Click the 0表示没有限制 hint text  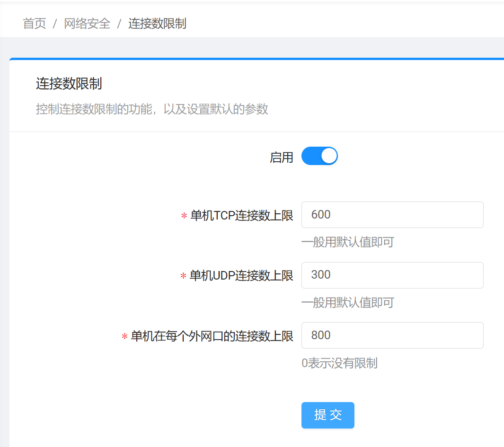coord(339,363)
